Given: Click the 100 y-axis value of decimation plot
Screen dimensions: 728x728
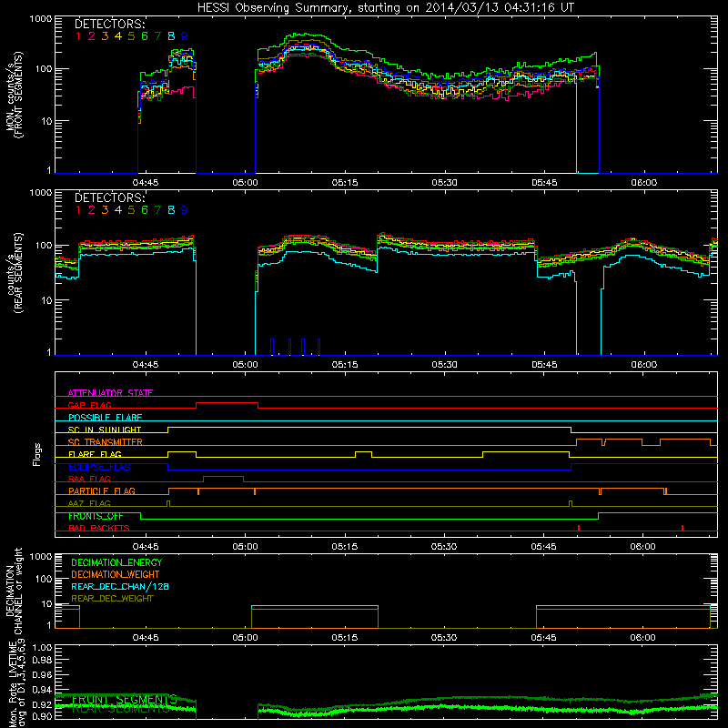Looking at the screenshot, I should (x=44, y=579).
